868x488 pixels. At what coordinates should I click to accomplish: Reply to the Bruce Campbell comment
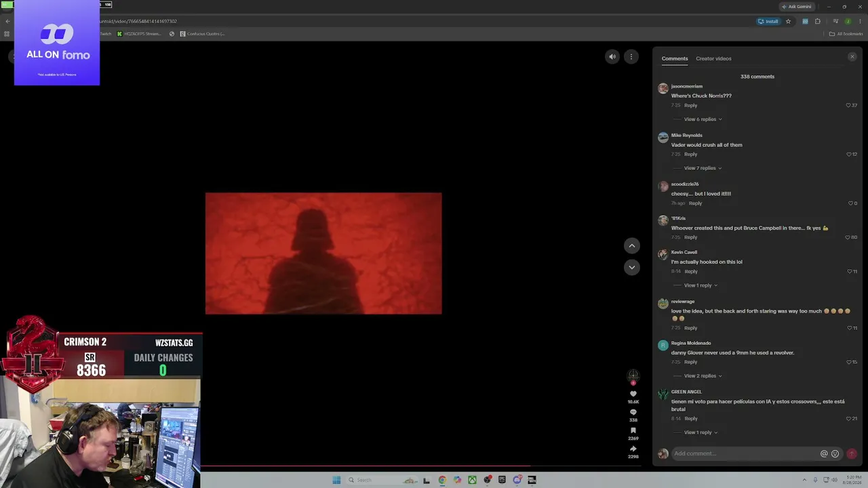[x=690, y=237]
